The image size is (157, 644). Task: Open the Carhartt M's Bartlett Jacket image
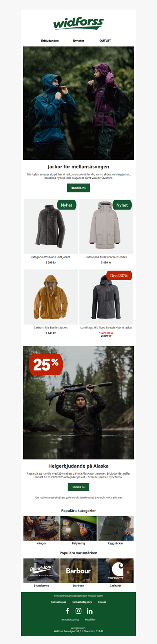tap(51, 297)
